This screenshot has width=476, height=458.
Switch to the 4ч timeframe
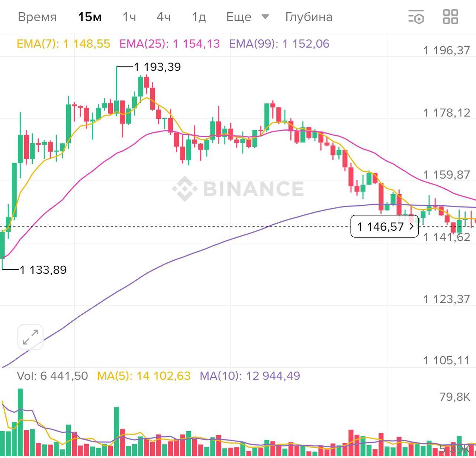164,17
